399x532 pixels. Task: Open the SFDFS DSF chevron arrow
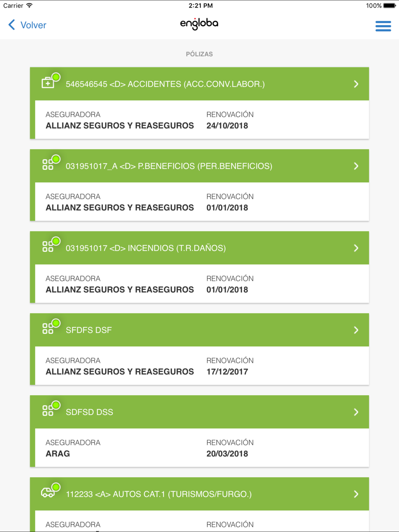[x=356, y=330]
